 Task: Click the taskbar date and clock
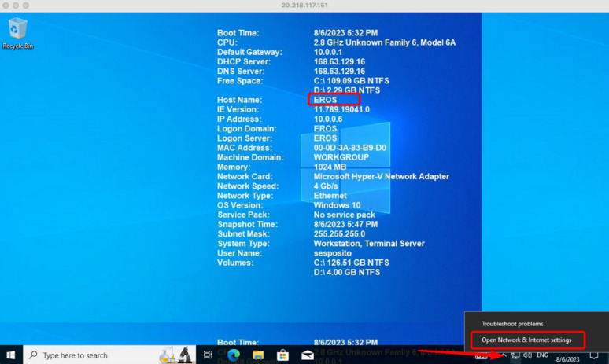[x=567, y=356]
